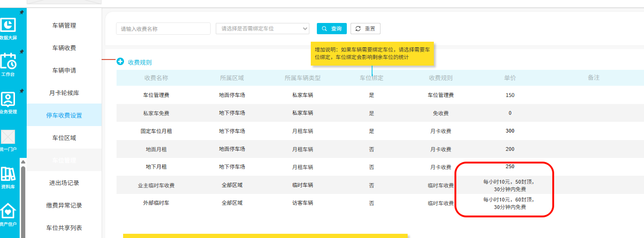Click 月卡收费 rule in 固定车位月租 row

point(441,131)
